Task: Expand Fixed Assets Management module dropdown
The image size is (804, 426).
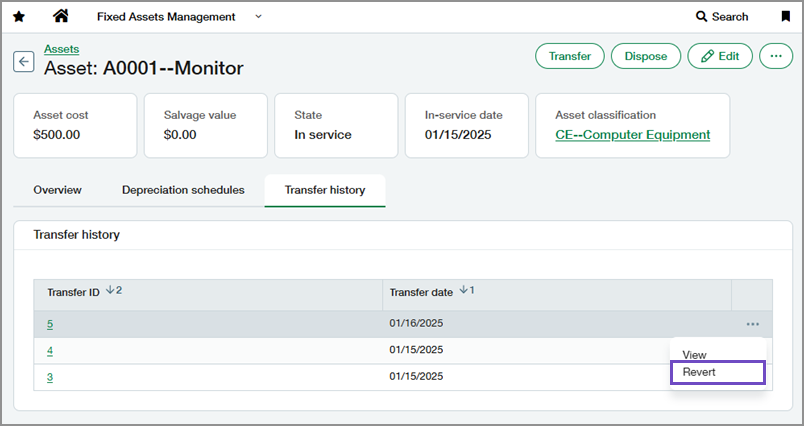Action: (259, 16)
